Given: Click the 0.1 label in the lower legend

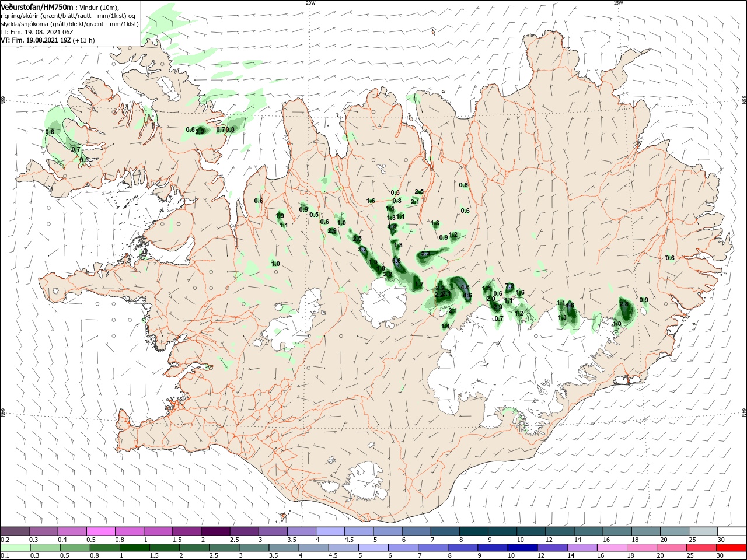Looking at the screenshot, I should click(x=4, y=556).
